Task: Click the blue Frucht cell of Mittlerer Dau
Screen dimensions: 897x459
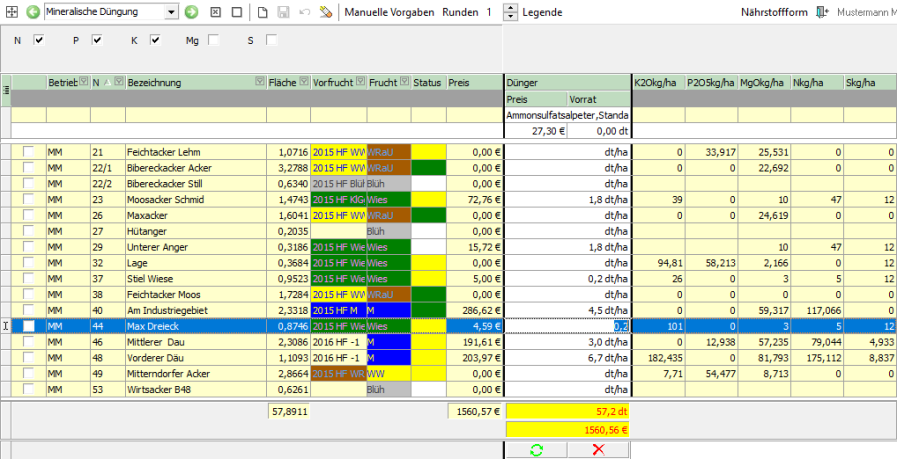Action: (x=388, y=341)
